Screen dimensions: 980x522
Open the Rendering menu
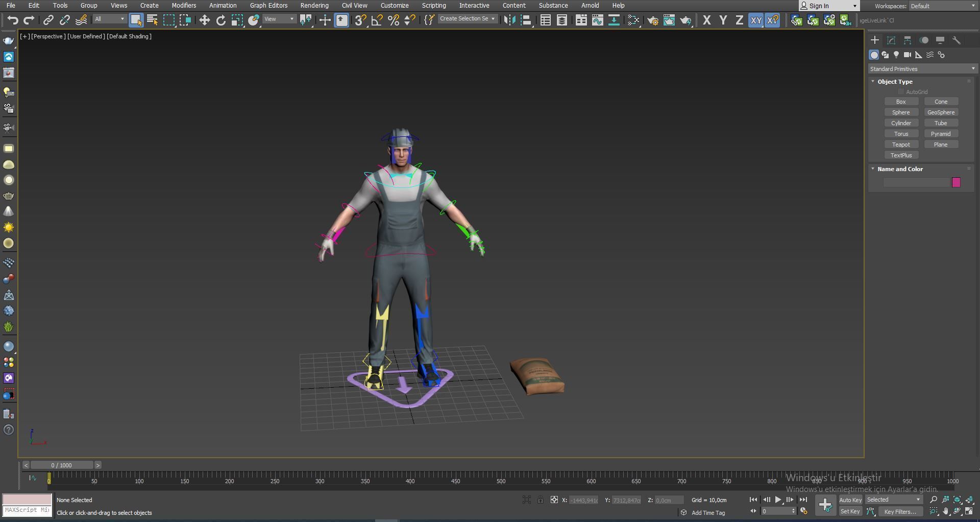pos(314,6)
